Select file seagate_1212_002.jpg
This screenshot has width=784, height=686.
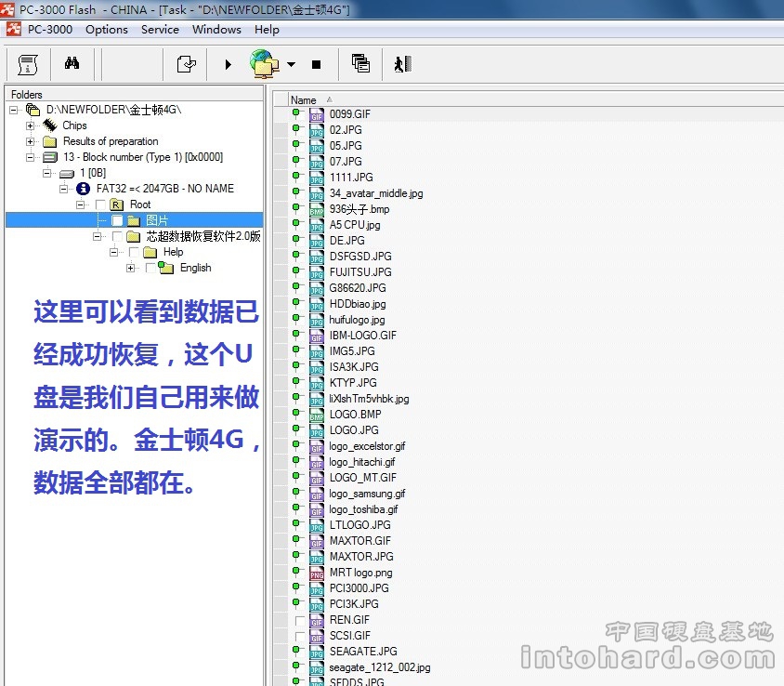coord(380,667)
